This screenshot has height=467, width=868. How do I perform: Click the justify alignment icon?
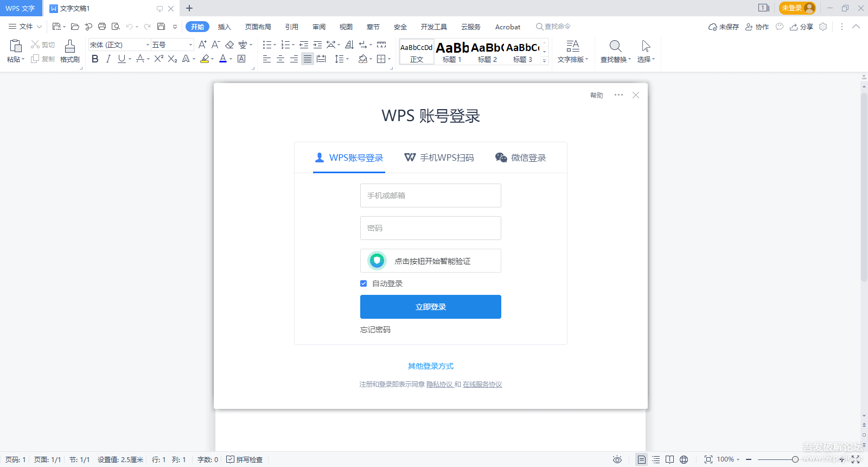(x=308, y=59)
